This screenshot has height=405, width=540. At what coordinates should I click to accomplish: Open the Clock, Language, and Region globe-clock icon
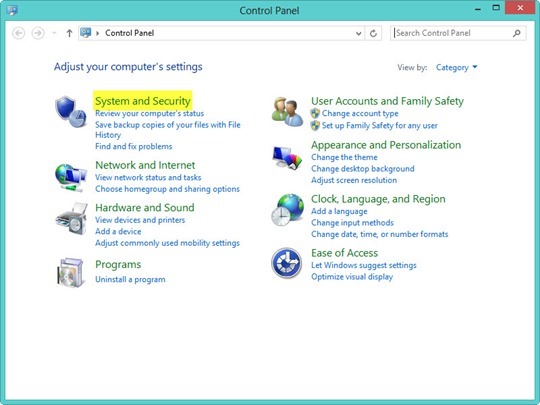point(287,209)
